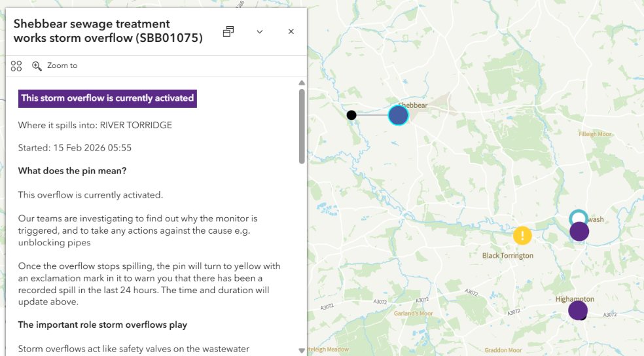Dock the Shebbear overflow popup panel

coord(228,31)
